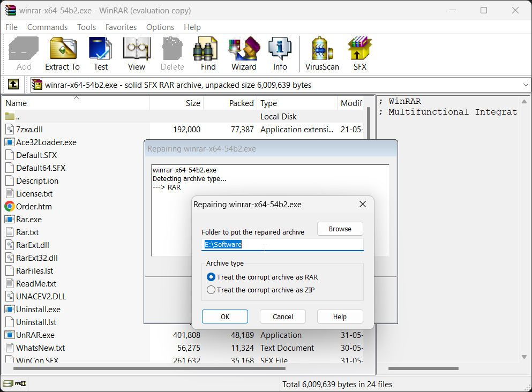
Task: Open the View toolbar icon
Action: [x=137, y=49]
